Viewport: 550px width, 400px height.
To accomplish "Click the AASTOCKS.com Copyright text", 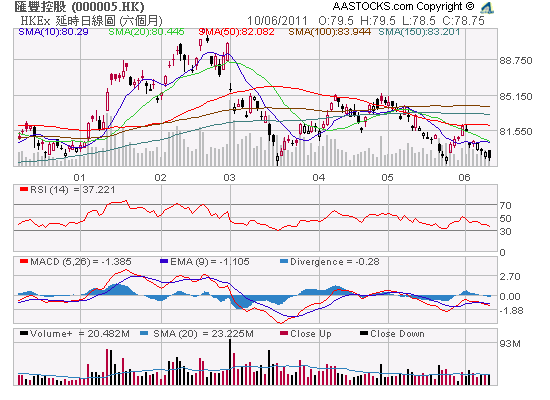I will coord(403,7).
